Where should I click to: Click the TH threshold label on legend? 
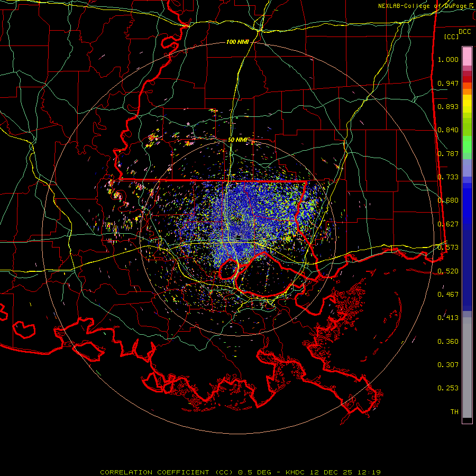(x=454, y=412)
